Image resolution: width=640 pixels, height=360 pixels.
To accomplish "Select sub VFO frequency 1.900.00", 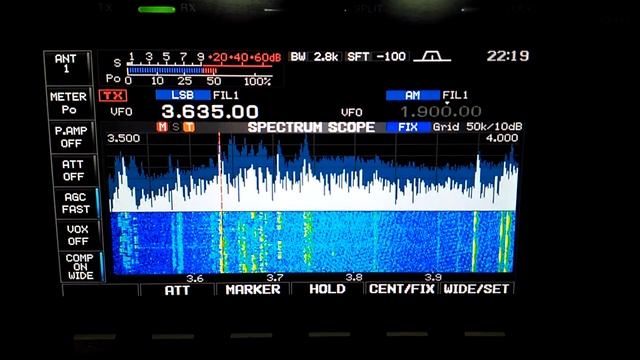I will (441, 111).
